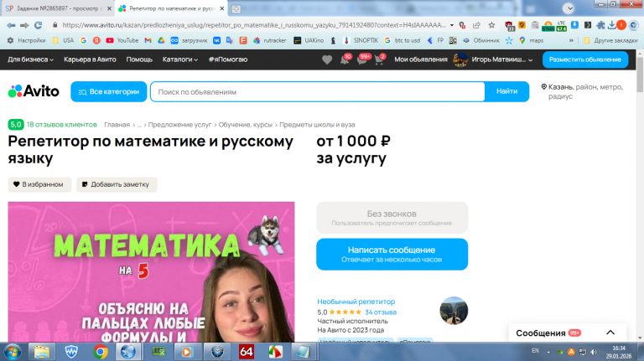Open Предметы школы и вуза breadcrumb
This screenshot has height=361, width=644.
pyautogui.click(x=317, y=125)
